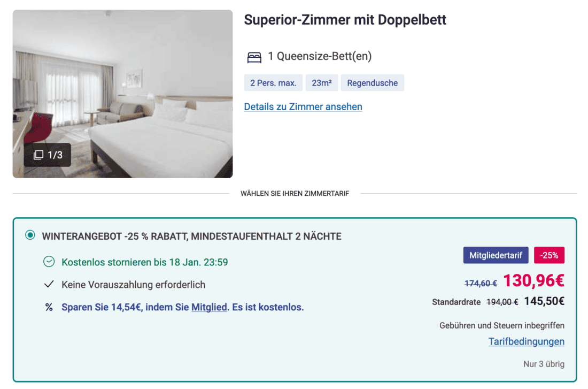Select the Winterangebot rate radio button
Viewport: 588px width, 389px height.
pos(30,235)
